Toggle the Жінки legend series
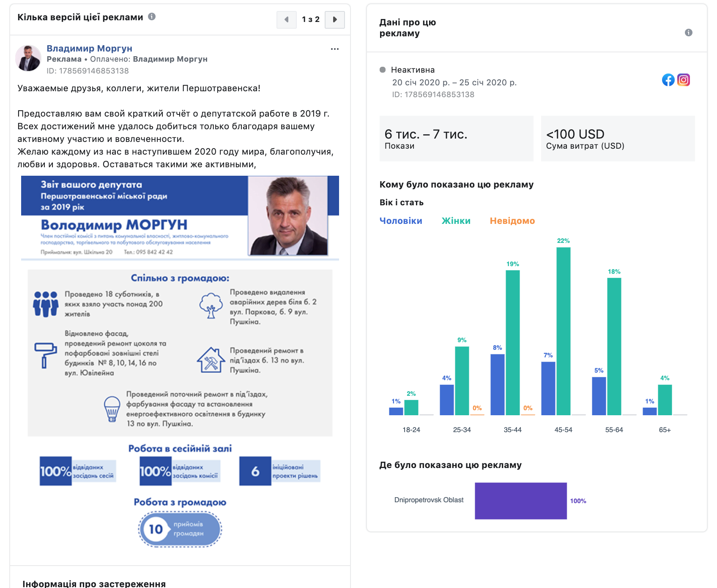The width and height of the screenshot is (717, 588). click(456, 220)
